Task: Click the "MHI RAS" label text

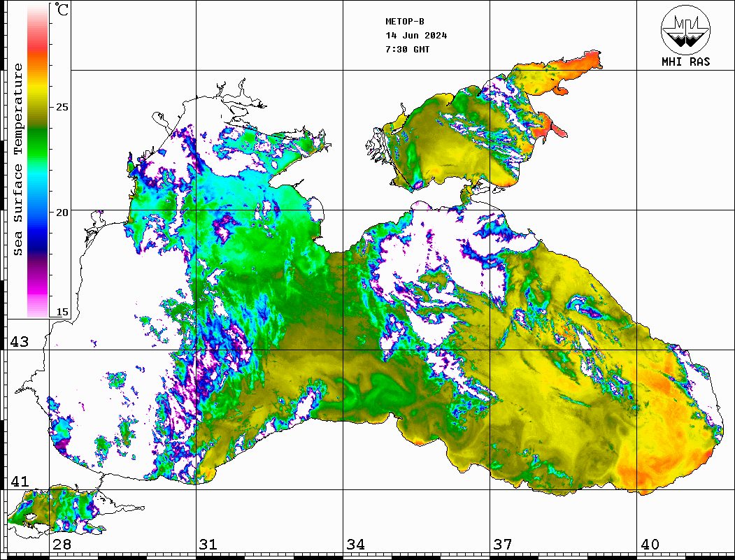Action: (x=686, y=62)
